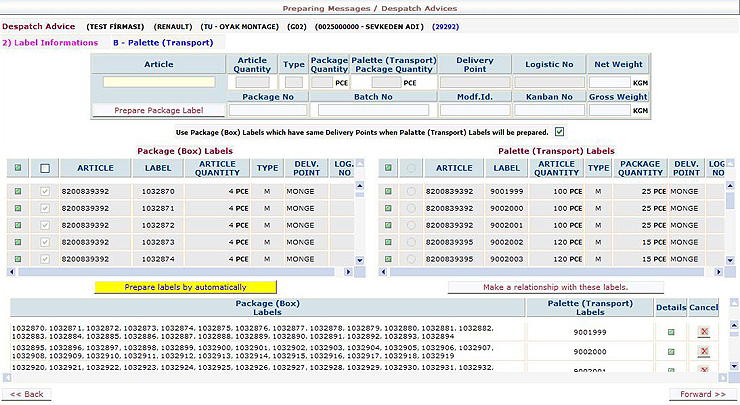Check the select-all box in Package Labels header

click(x=43, y=168)
